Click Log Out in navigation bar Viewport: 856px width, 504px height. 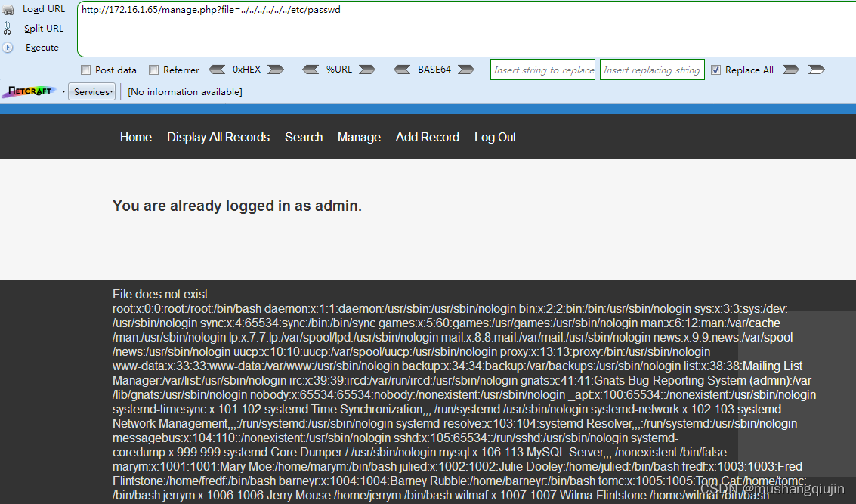point(495,137)
